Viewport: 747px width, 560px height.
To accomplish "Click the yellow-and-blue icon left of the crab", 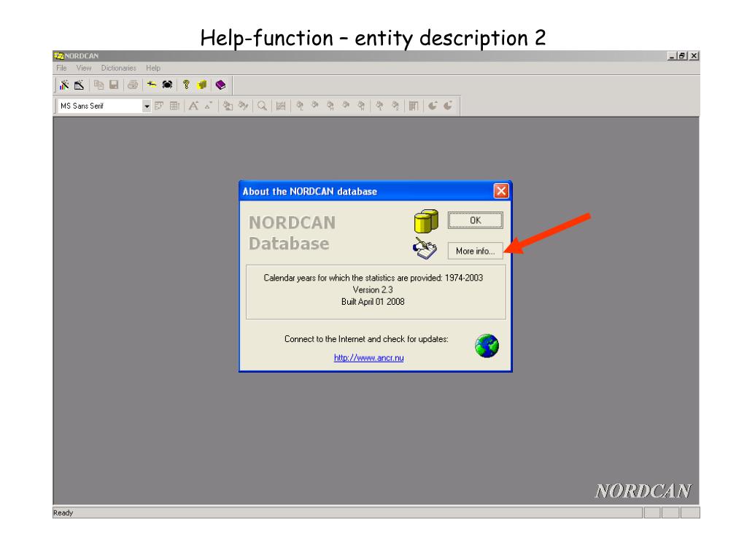I will tap(152, 85).
